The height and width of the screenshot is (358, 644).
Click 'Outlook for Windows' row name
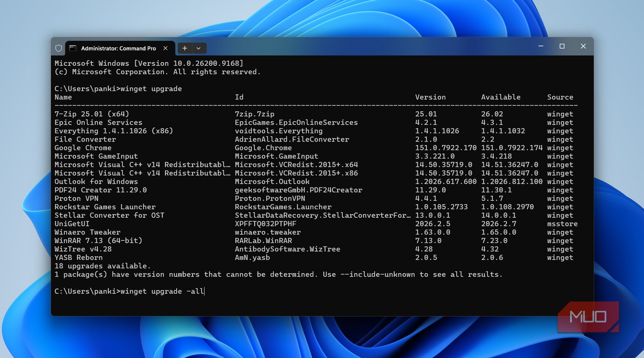[x=96, y=181]
